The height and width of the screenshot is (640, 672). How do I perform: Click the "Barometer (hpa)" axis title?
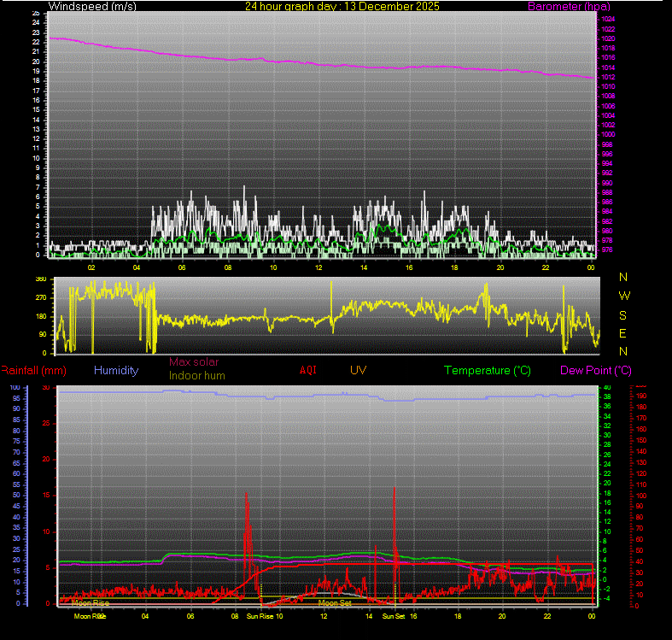pyautogui.click(x=569, y=7)
